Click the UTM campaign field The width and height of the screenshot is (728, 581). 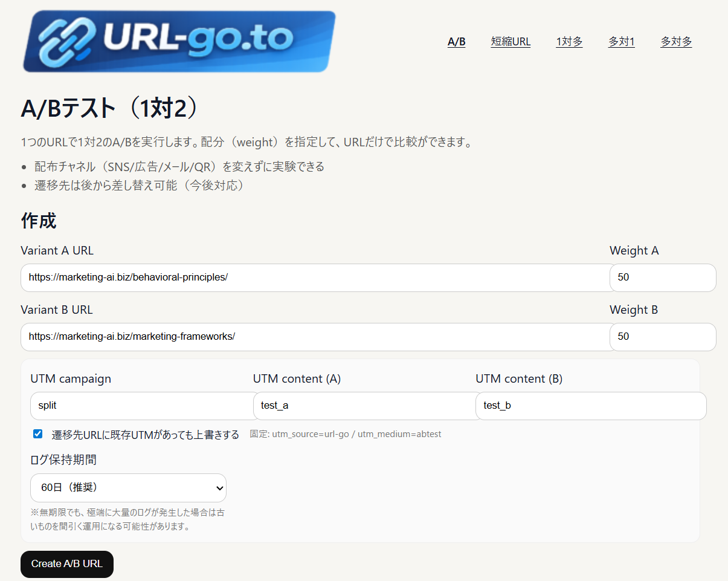(x=142, y=406)
